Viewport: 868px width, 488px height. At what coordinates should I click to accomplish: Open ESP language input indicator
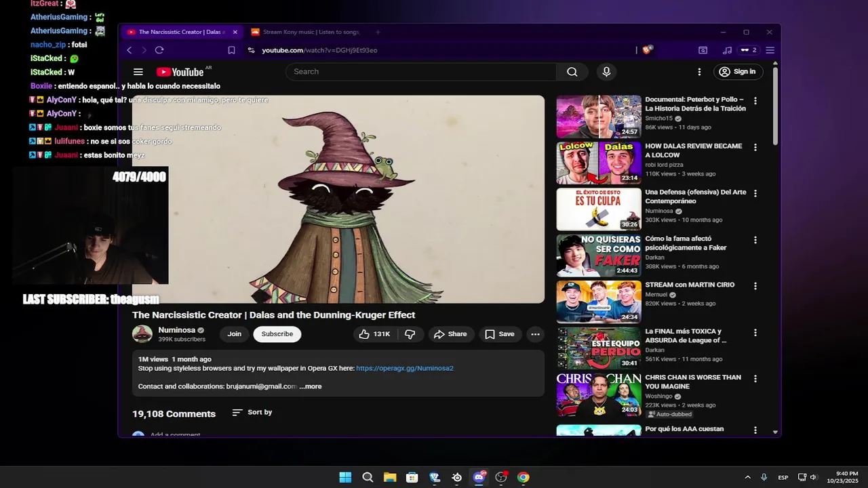click(x=783, y=477)
